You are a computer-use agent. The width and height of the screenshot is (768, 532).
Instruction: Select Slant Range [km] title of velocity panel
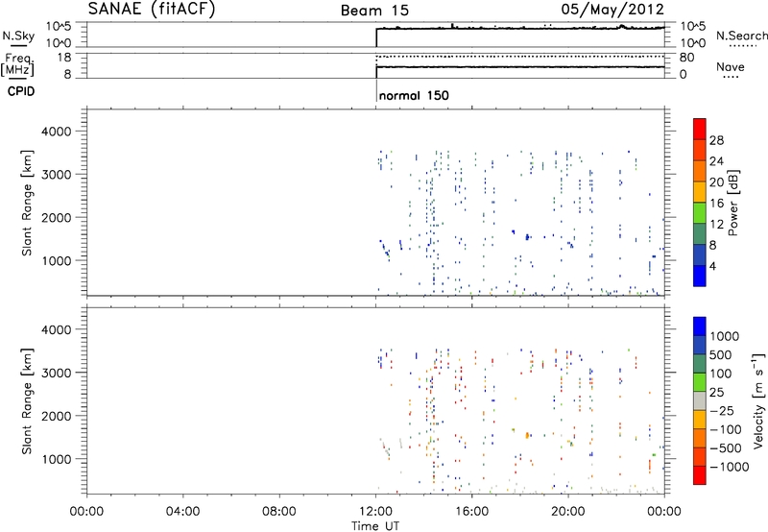click(27, 401)
